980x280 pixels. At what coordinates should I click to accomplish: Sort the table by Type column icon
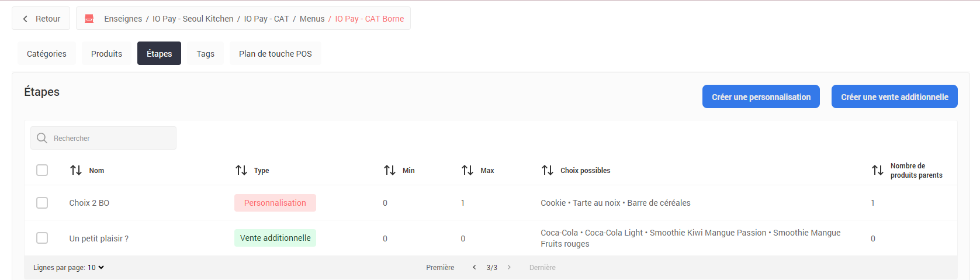pos(241,170)
